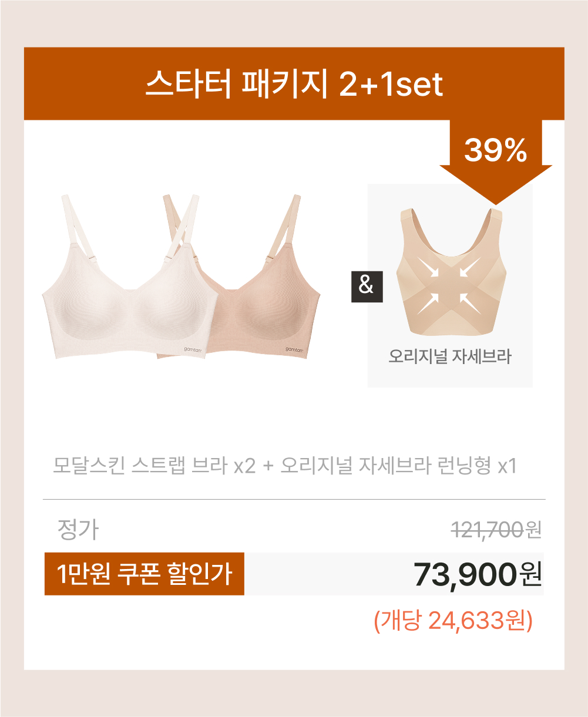
Task: Click the gamtan logo on beige bra
Action: (295, 349)
